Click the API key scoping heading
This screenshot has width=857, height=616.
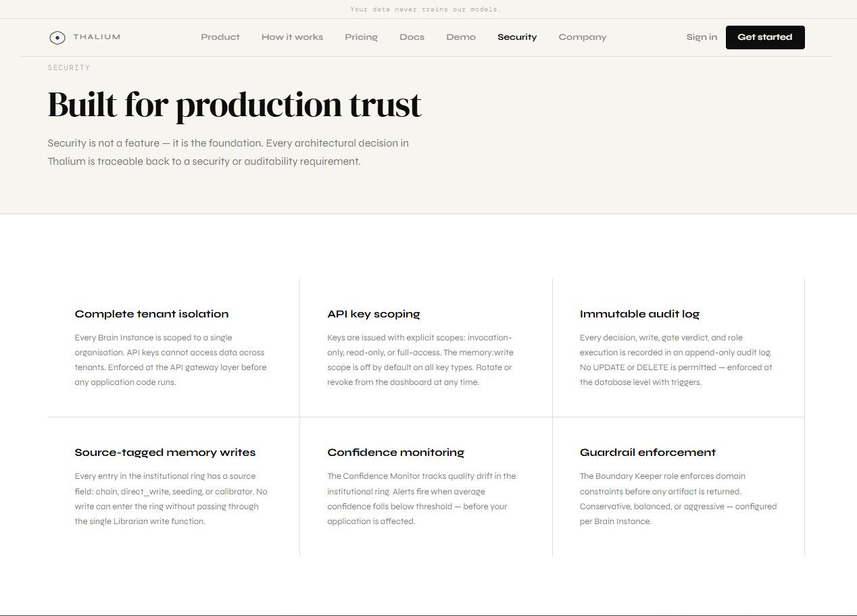(x=374, y=314)
